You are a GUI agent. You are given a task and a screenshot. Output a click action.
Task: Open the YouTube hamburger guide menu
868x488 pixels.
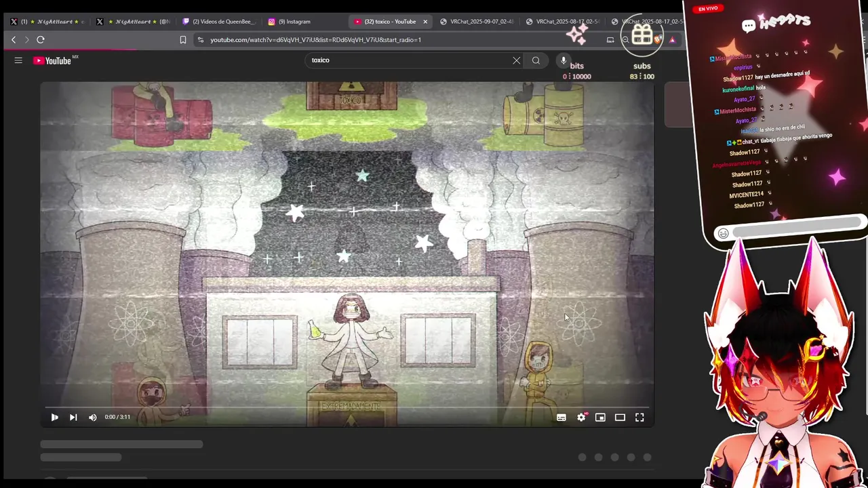[x=18, y=60]
